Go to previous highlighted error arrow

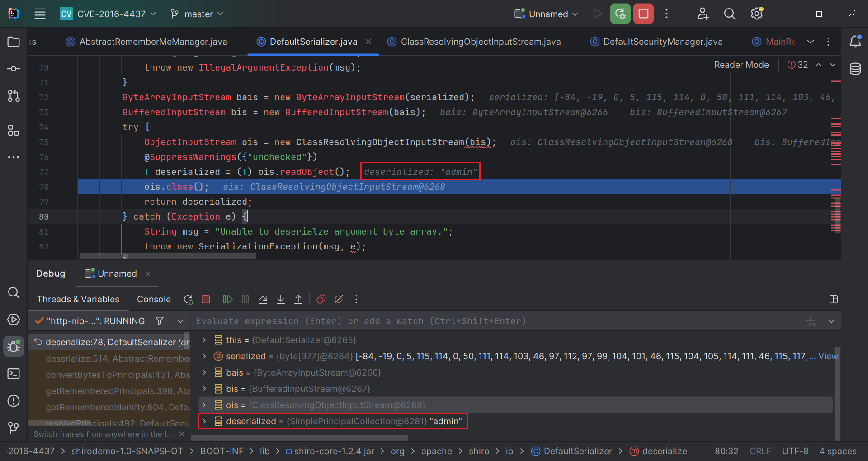pyautogui.click(x=819, y=65)
